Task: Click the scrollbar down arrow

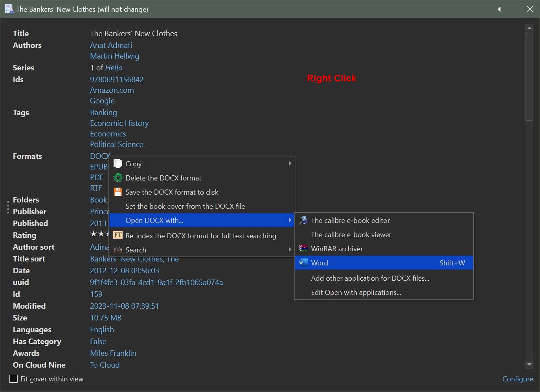Action: (x=529, y=364)
